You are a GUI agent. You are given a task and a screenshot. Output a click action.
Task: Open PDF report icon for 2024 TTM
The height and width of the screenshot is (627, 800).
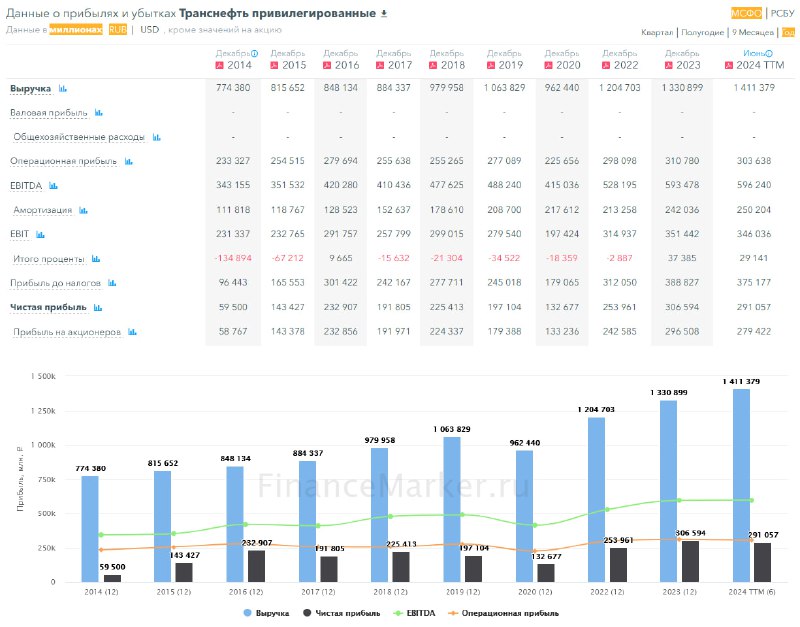pos(729,65)
